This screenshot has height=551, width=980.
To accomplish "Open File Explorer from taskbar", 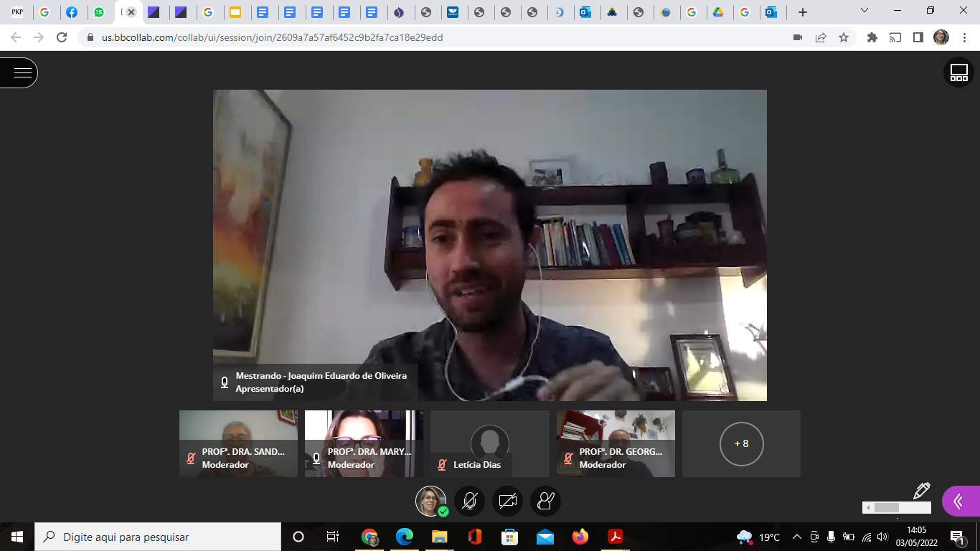I will pos(440,537).
